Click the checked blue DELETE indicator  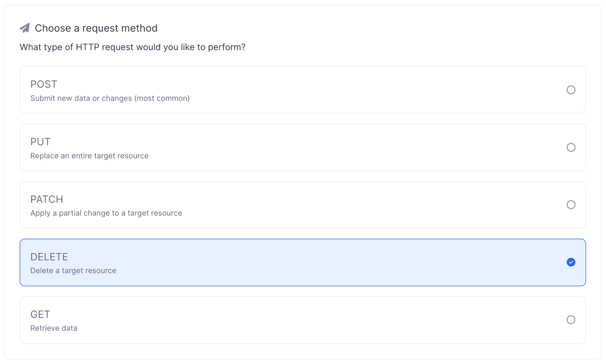pos(571,262)
